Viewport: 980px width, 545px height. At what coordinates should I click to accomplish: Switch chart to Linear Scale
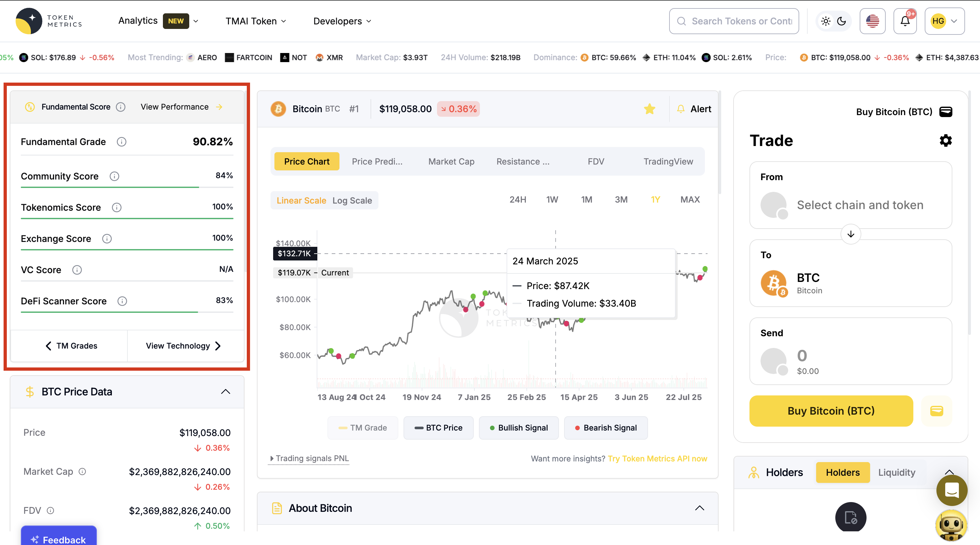[301, 201]
